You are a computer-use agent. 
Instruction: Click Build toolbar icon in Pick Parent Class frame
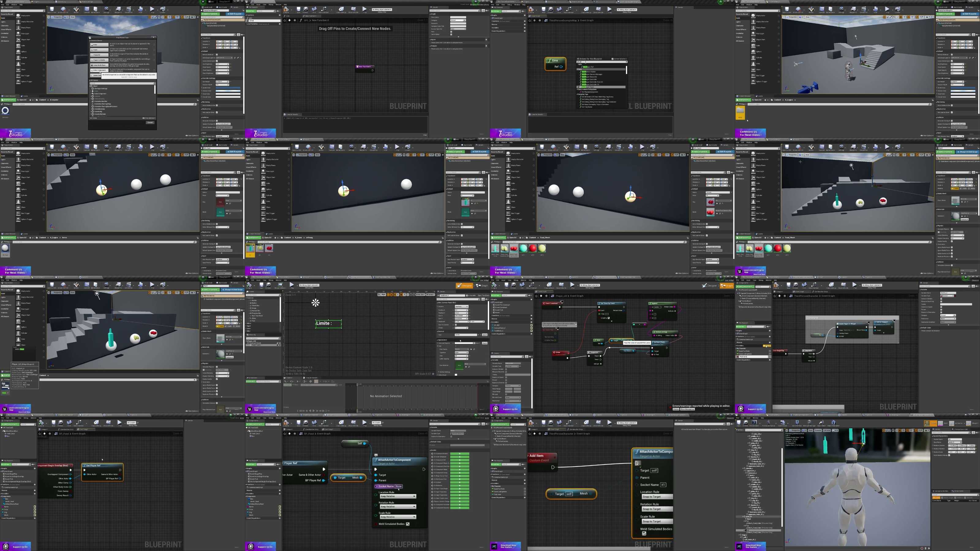[141, 9]
